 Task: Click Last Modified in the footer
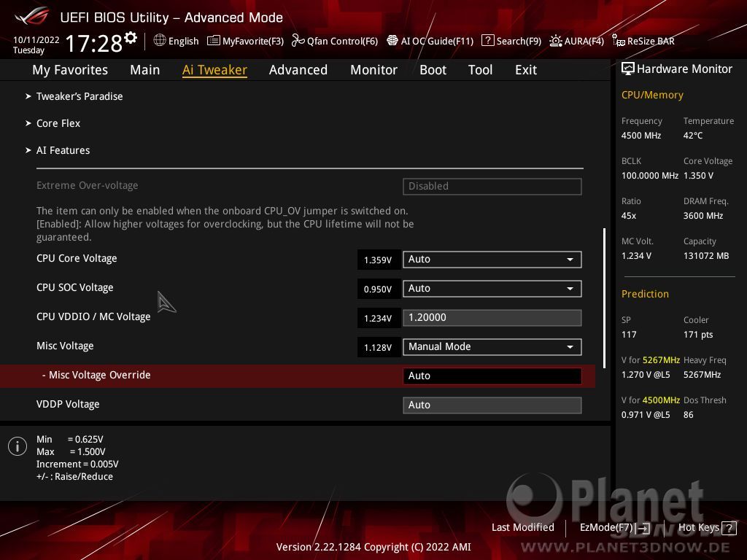click(x=522, y=528)
